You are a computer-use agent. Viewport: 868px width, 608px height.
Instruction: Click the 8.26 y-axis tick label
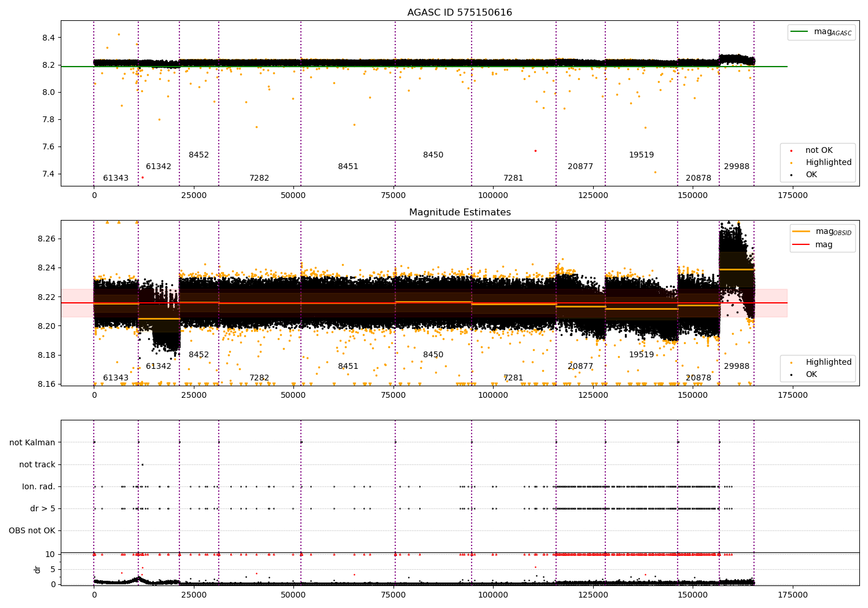coord(46,239)
